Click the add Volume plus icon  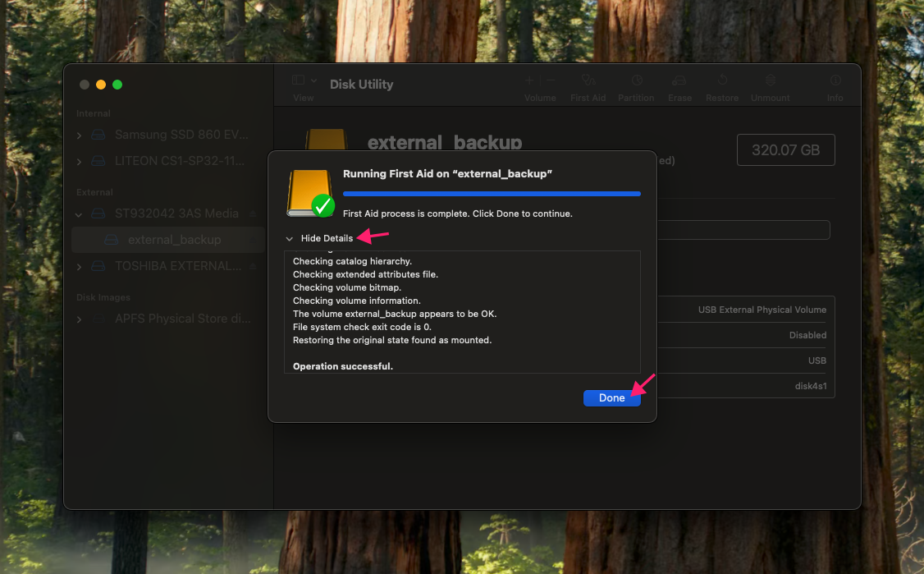[x=529, y=80]
